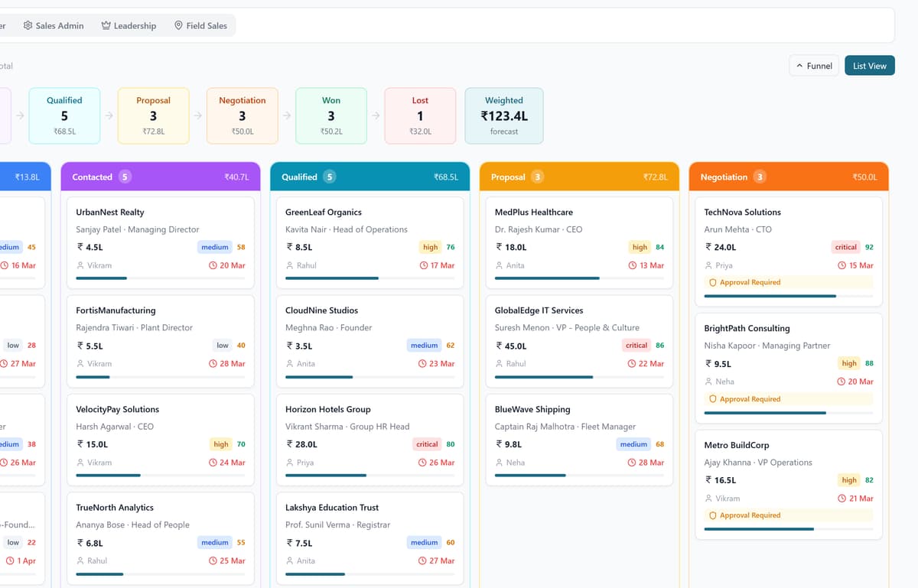This screenshot has height=588, width=918.
Task: Open the GreenLeaf Organics deal card
Action: click(370, 242)
